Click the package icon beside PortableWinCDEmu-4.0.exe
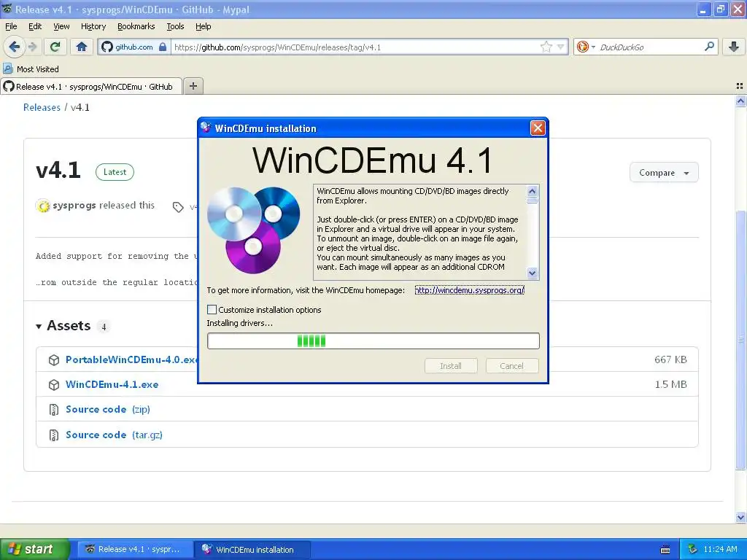 pyautogui.click(x=54, y=360)
